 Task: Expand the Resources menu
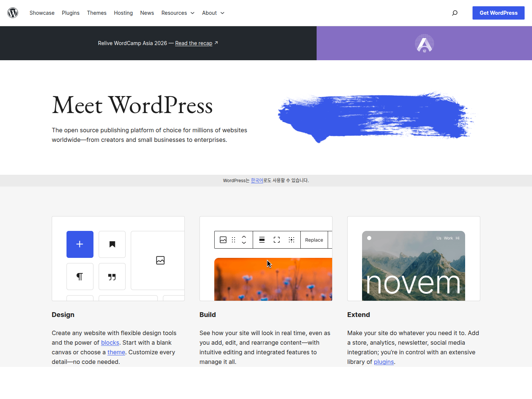tap(178, 13)
